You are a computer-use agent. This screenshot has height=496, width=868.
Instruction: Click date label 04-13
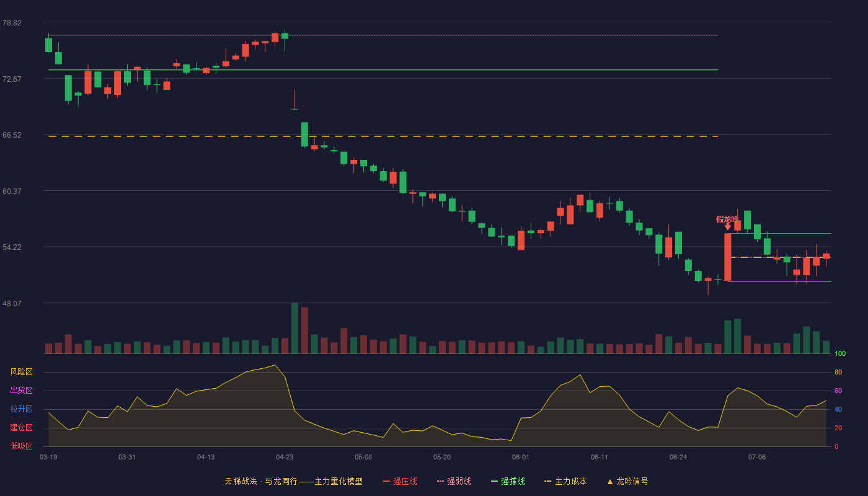206,457
